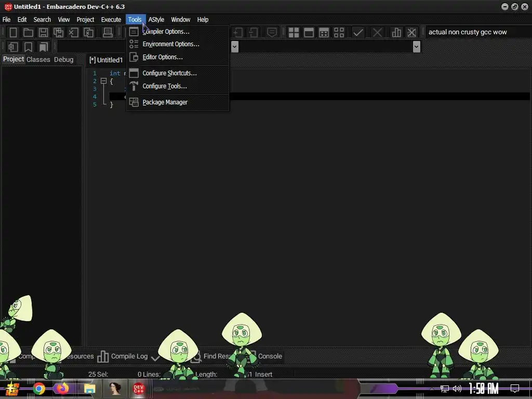Open the AStyle menu

[x=156, y=19]
